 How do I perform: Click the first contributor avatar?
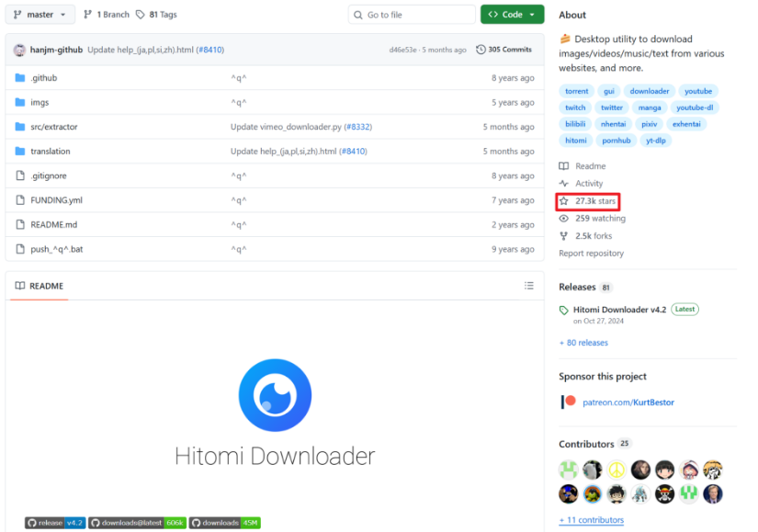coord(568,470)
